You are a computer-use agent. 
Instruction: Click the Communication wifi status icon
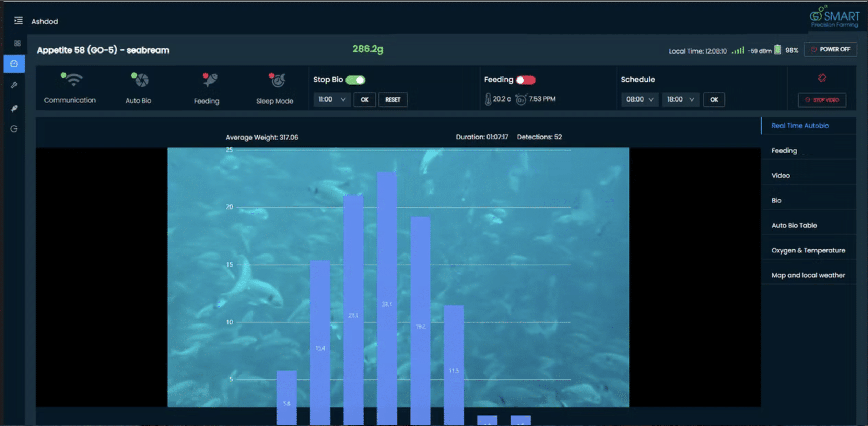73,80
